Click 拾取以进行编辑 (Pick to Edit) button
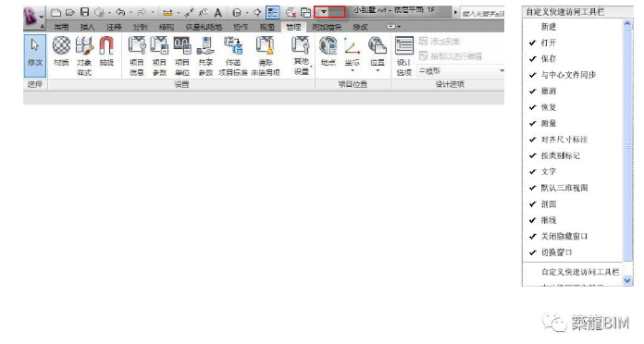The width and height of the screenshot is (644, 344). pyautogui.click(x=450, y=56)
